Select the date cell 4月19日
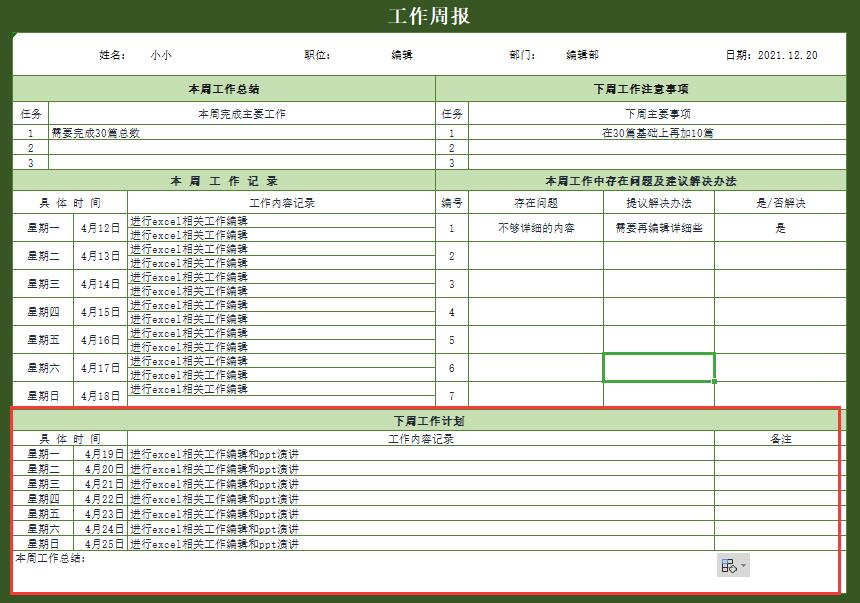This screenshot has height=603, width=860. pos(100,454)
